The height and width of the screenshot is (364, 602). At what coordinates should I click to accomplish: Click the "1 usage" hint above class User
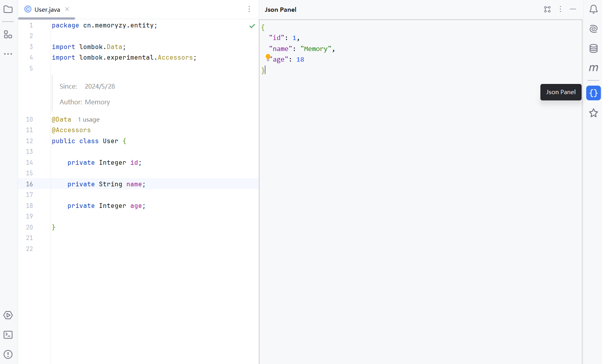88,119
